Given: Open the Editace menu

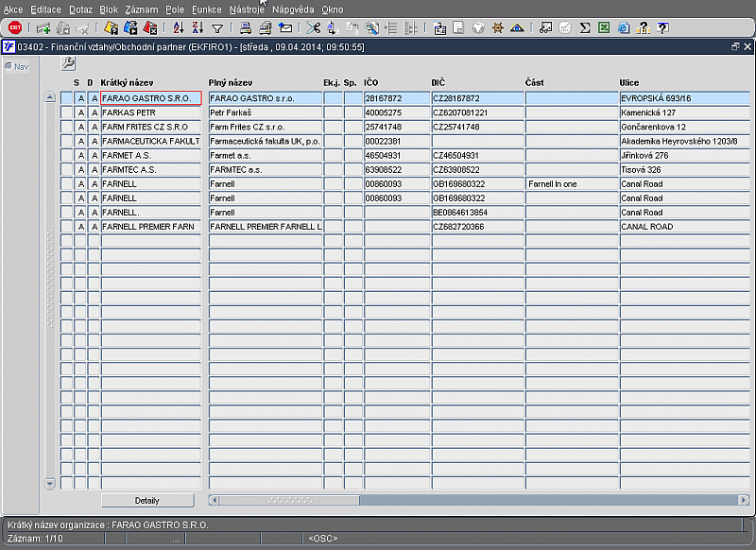Looking at the screenshot, I should pos(45,9).
